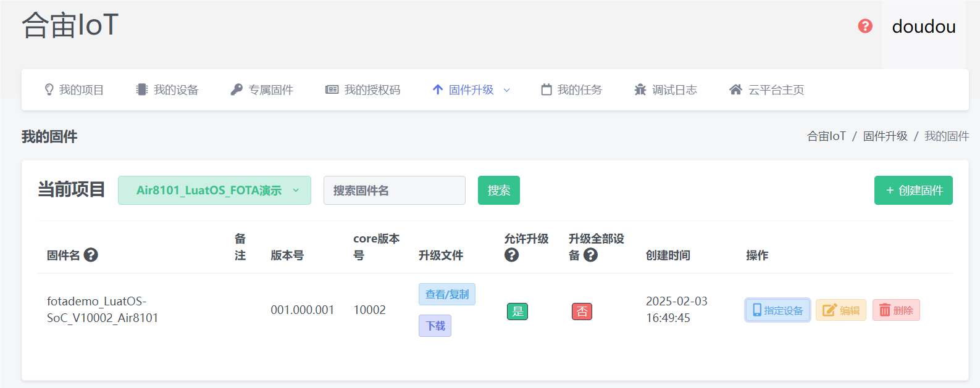The image size is (980, 388).
Task: Click the 版本号 column header
Action: (x=287, y=255)
